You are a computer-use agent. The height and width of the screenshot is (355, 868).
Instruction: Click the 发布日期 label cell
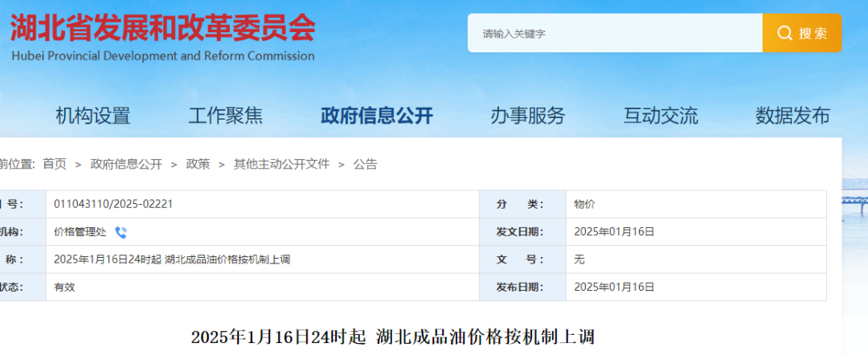[522, 287]
